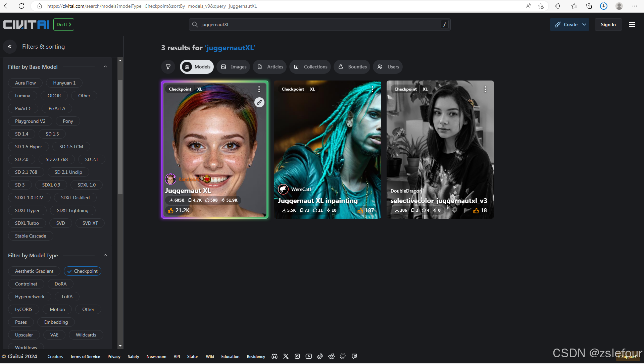
Task: Click the Civitai logo
Action: (26, 24)
